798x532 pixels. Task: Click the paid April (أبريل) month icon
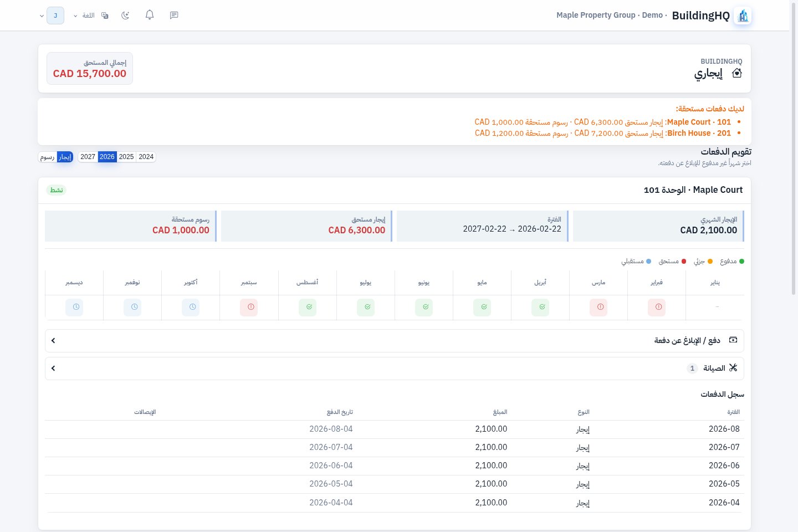click(540, 308)
